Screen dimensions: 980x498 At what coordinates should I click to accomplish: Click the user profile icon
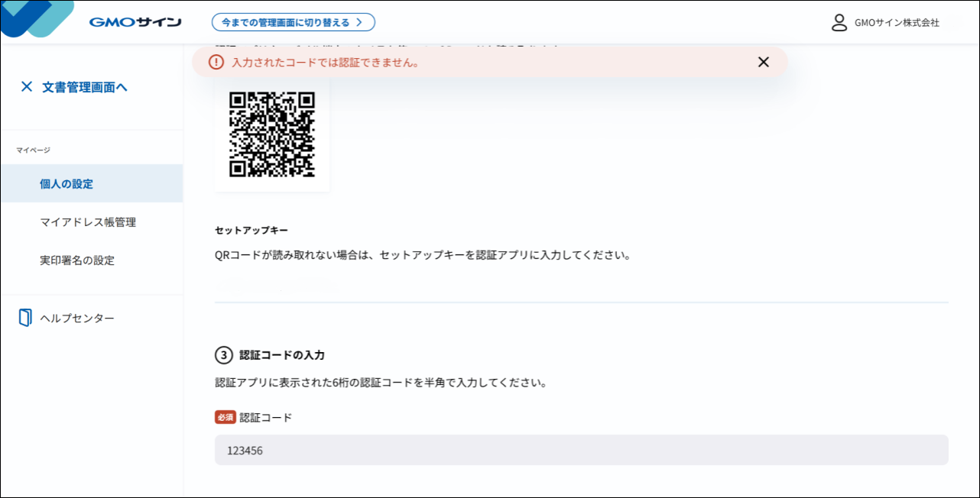pos(839,23)
